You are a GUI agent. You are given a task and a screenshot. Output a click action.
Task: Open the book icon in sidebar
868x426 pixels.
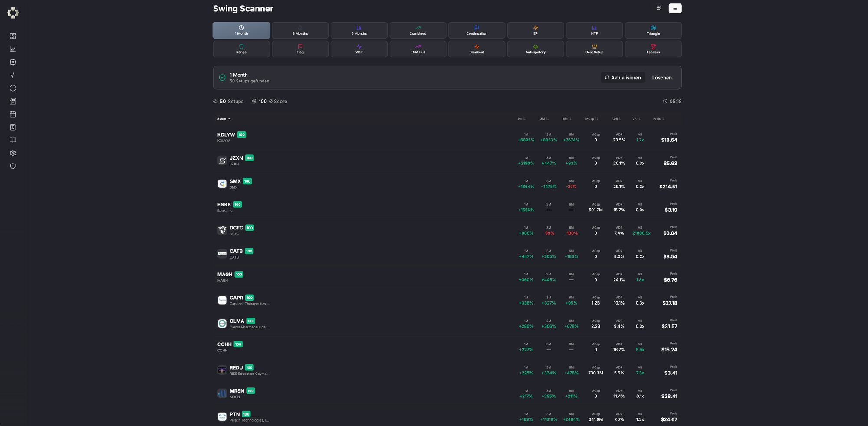(x=13, y=140)
